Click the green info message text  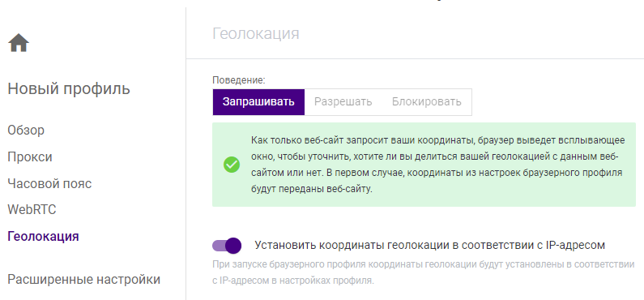tap(437, 165)
